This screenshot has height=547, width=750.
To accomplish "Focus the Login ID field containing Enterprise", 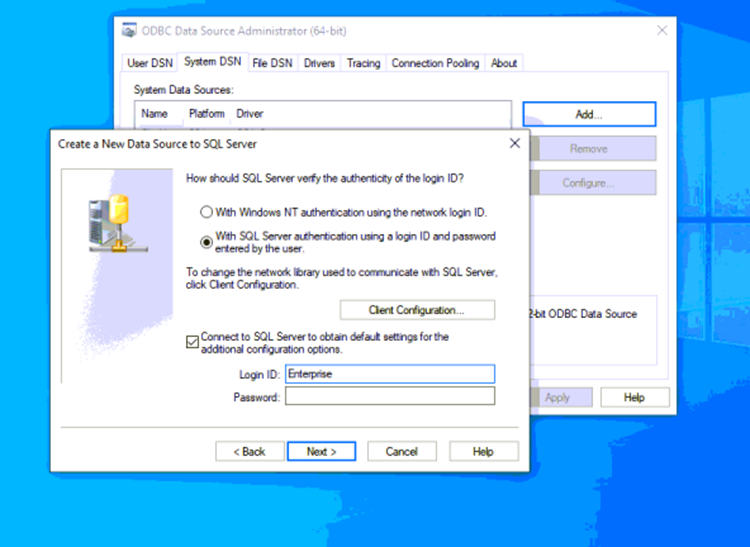I will [390, 374].
